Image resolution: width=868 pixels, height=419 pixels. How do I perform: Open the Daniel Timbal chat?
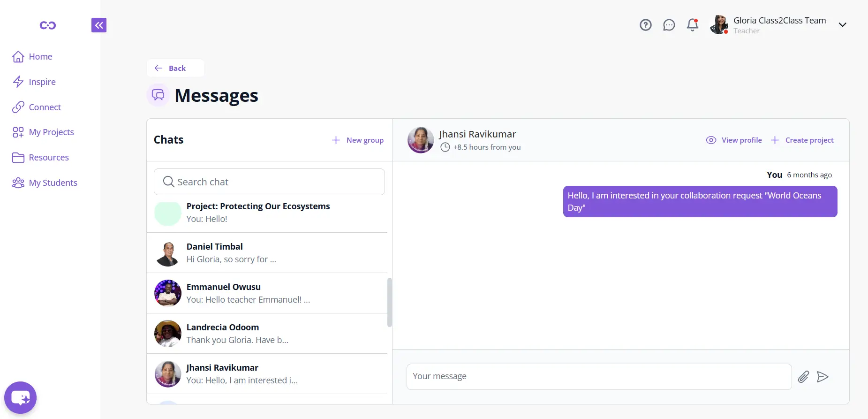[267, 253]
